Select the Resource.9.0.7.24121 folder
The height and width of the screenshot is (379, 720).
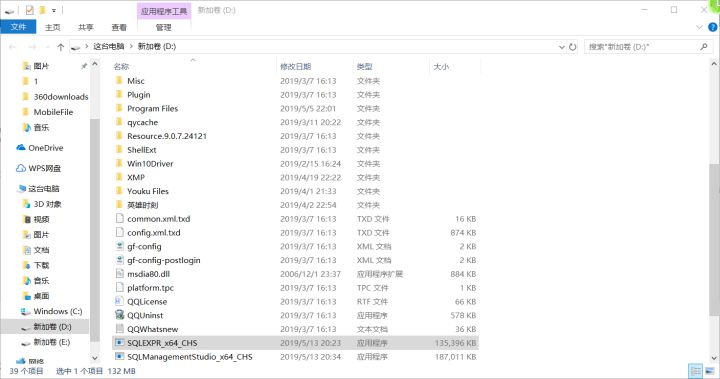pyautogui.click(x=167, y=136)
